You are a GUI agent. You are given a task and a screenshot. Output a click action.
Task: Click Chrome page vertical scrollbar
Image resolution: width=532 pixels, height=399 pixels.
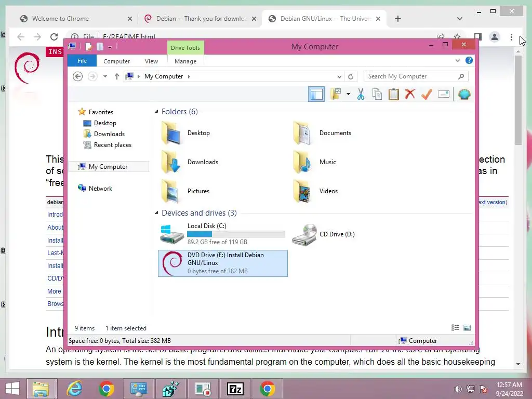[518, 100]
